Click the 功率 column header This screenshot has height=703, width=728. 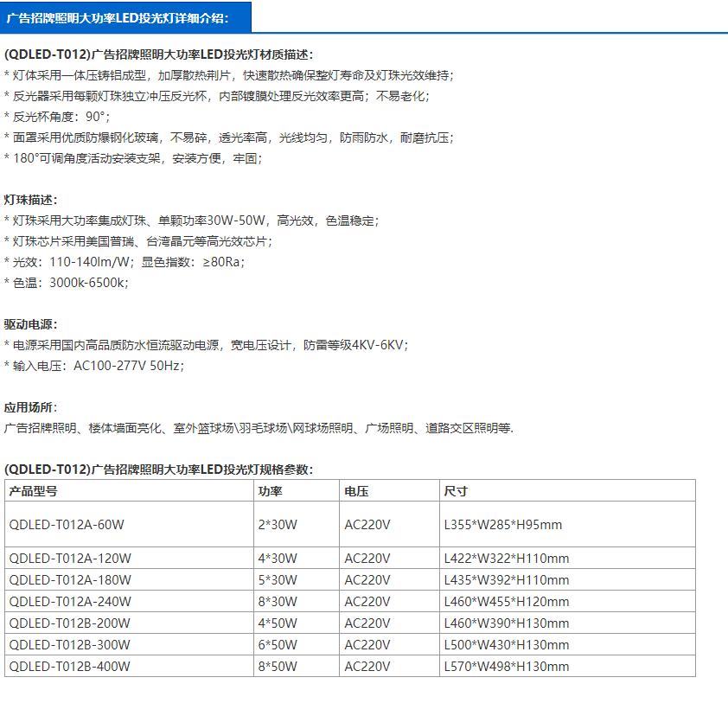coord(297,491)
